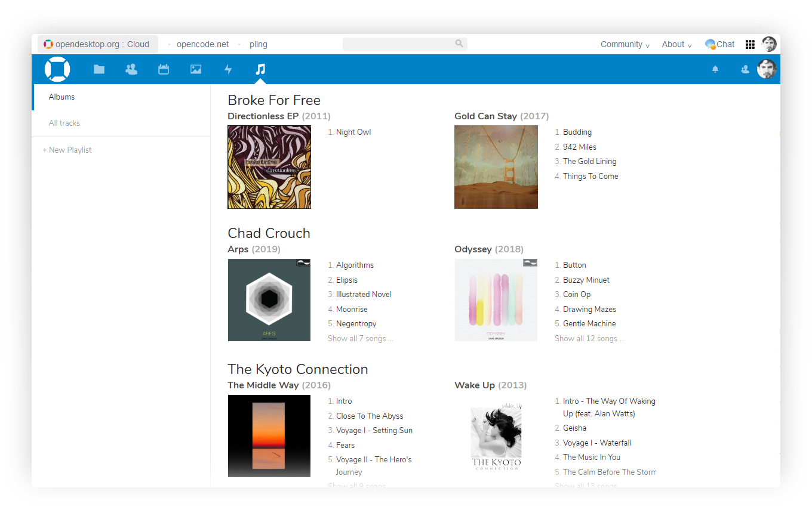Play the track Algorithms
Viewport: 812px width, 513px height.
[x=355, y=265]
